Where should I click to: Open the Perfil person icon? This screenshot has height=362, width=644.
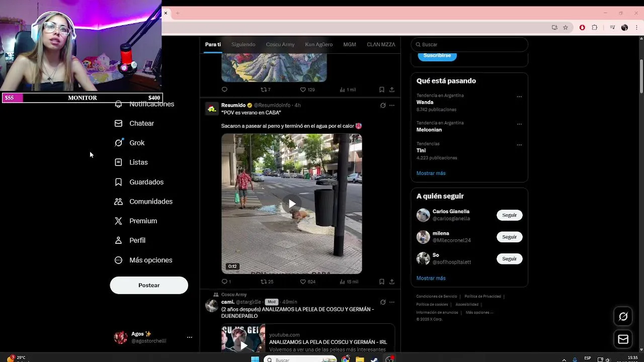click(x=118, y=240)
